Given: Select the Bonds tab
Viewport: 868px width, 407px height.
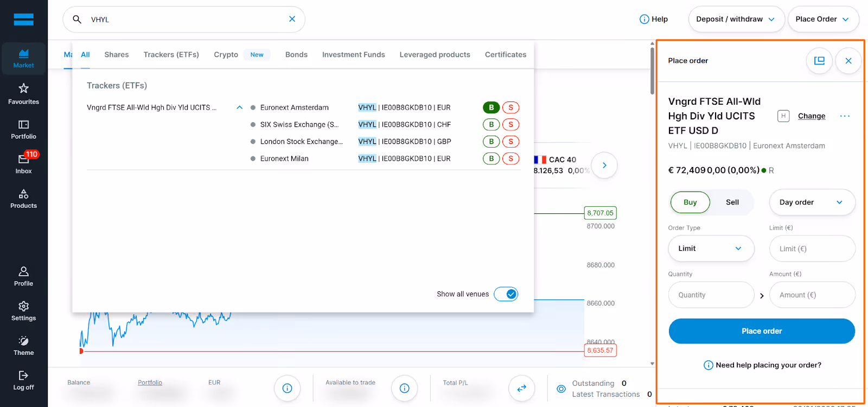Looking at the screenshot, I should coord(296,55).
